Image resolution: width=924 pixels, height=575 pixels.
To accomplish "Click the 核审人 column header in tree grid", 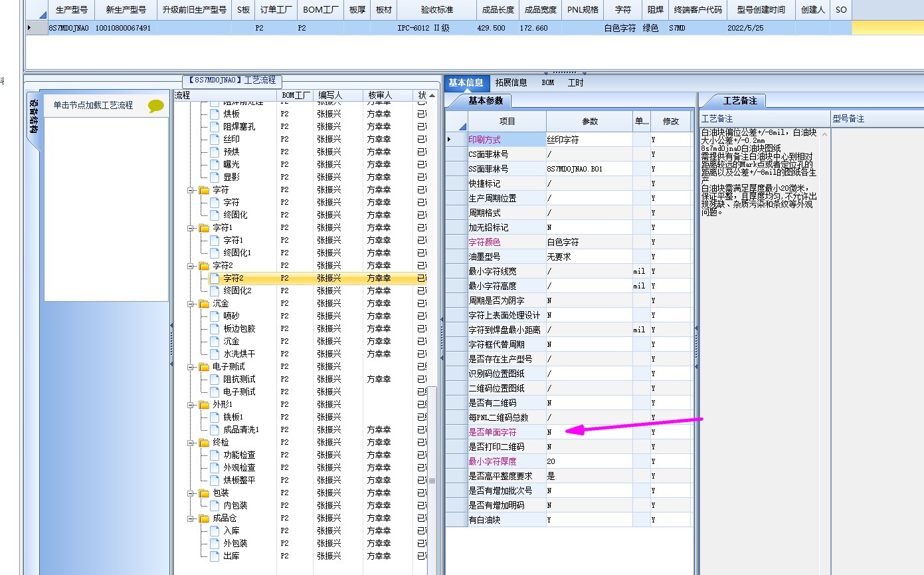I will [388, 96].
